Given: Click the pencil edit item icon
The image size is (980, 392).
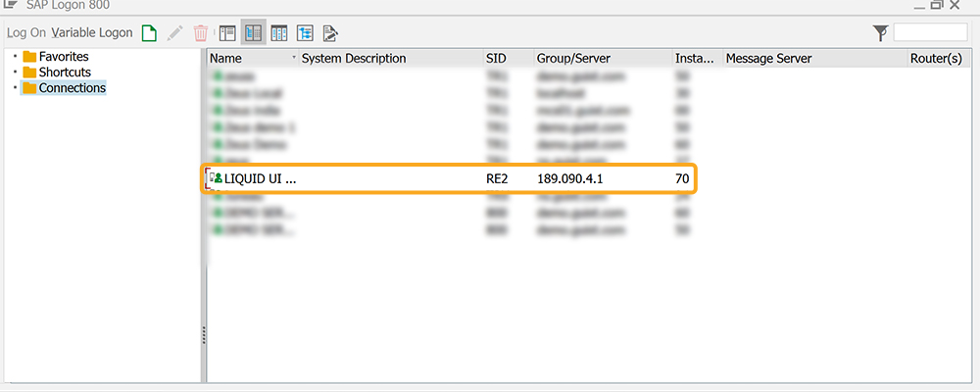Looking at the screenshot, I should 175,33.
